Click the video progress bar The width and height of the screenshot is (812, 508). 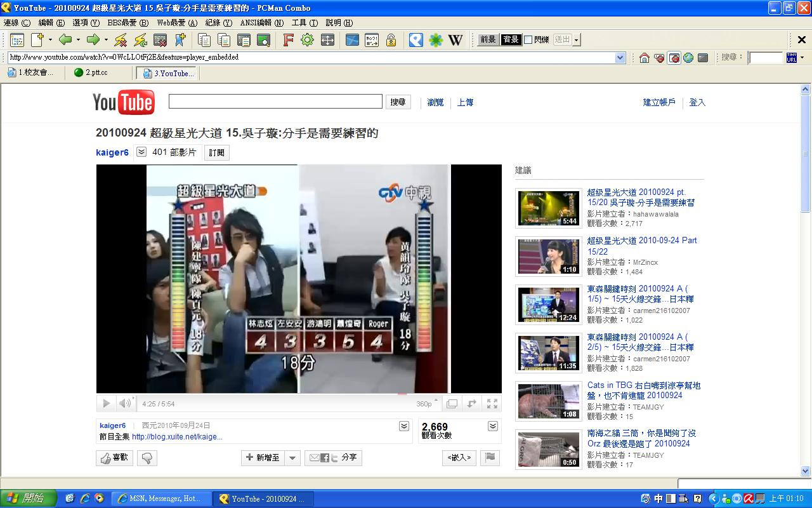click(x=299, y=394)
